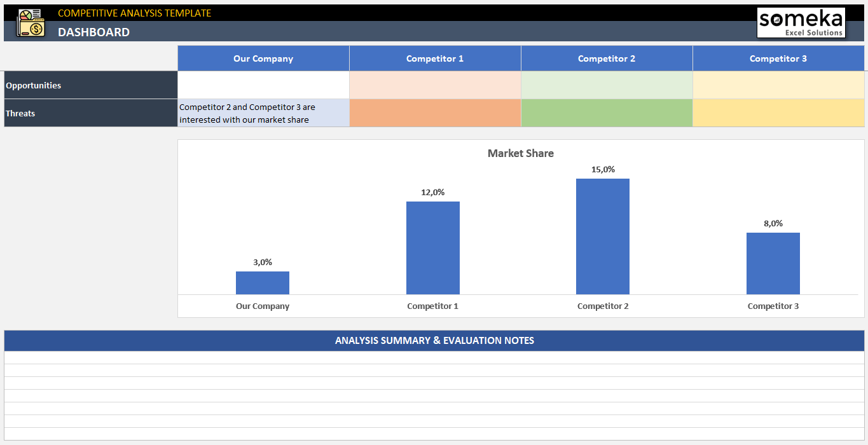Select the Threats note about market share
Screen dimensions: 868x445
point(263,113)
